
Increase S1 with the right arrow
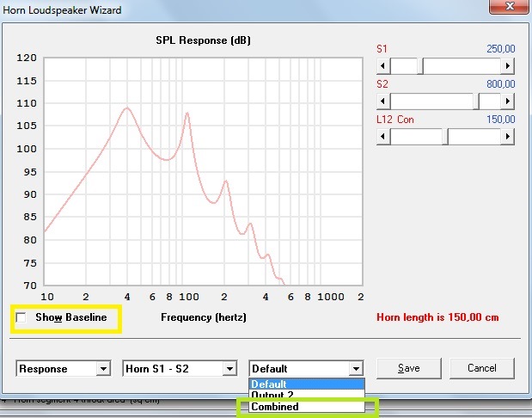click(508, 66)
